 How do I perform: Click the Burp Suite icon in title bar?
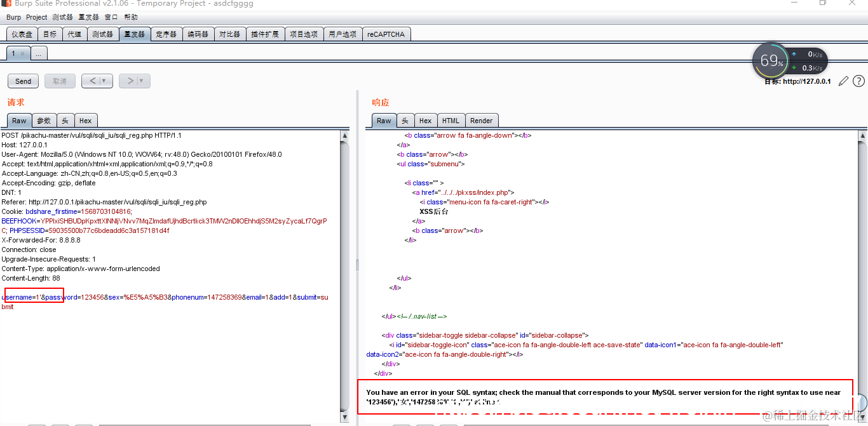point(5,3)
